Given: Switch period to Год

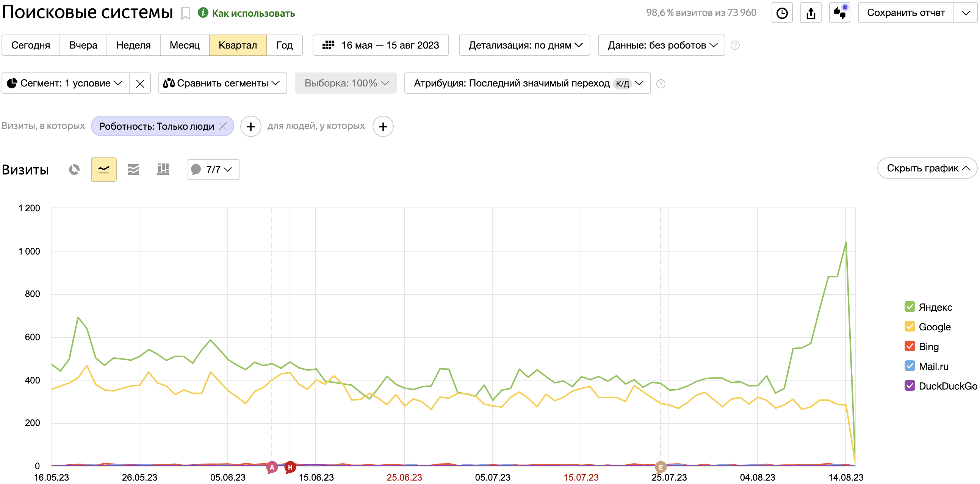Looking at the screenshot, I should 284,45.
